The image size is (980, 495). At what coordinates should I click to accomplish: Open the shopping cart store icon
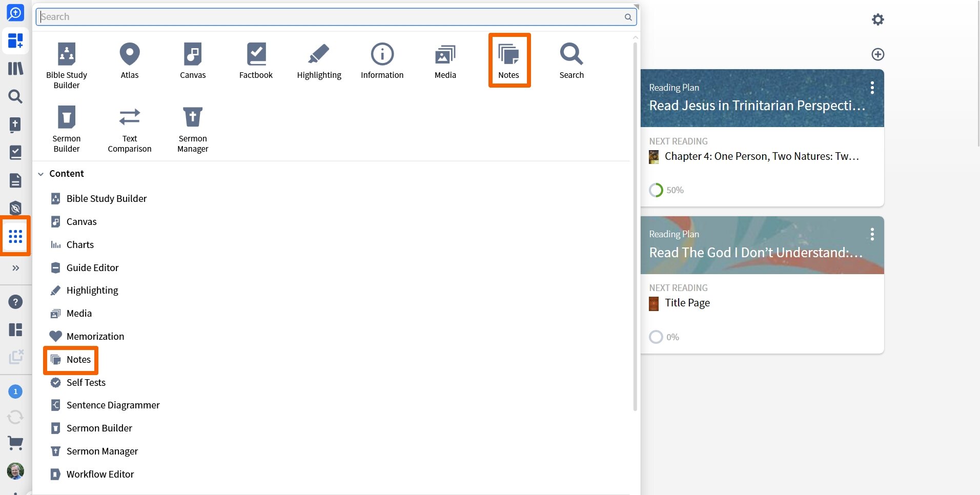pos(15,443)
